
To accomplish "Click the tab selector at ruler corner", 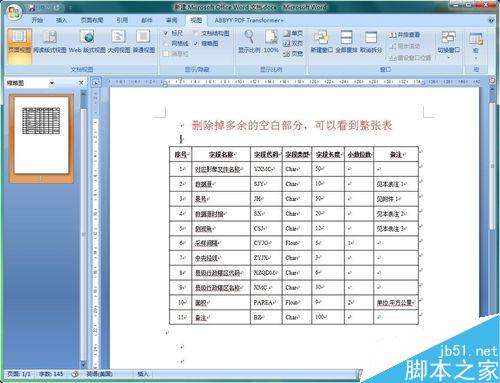I will click(x=96, y=82).
